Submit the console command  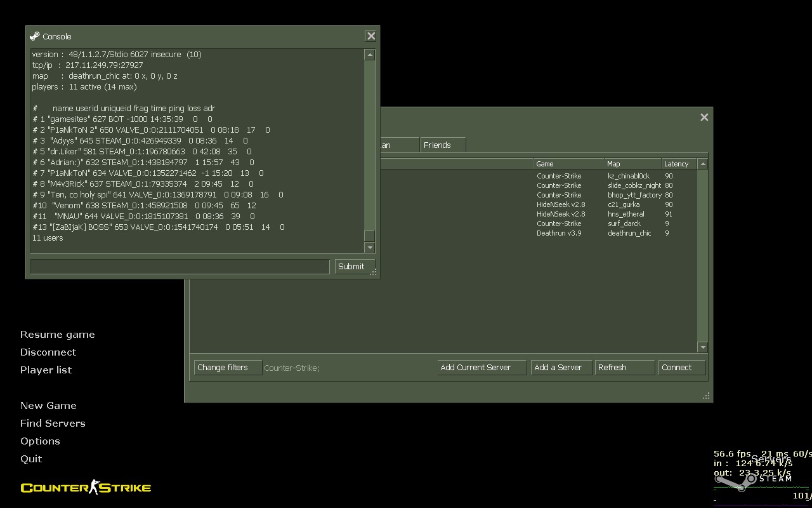coord(355,266)
